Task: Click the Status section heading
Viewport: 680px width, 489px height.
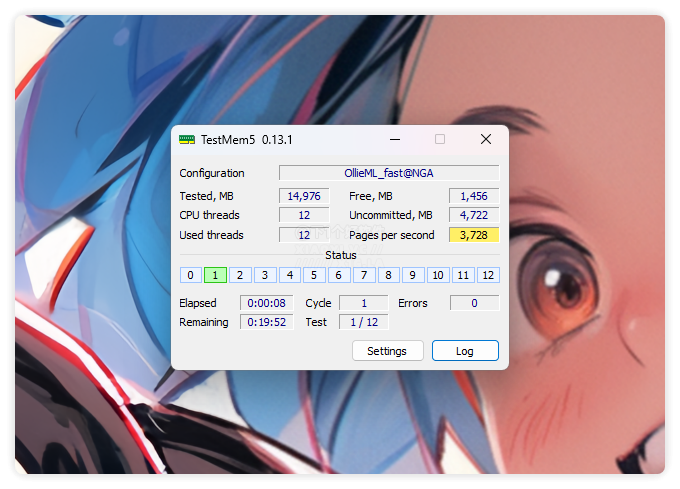Action: click(341, 255)
